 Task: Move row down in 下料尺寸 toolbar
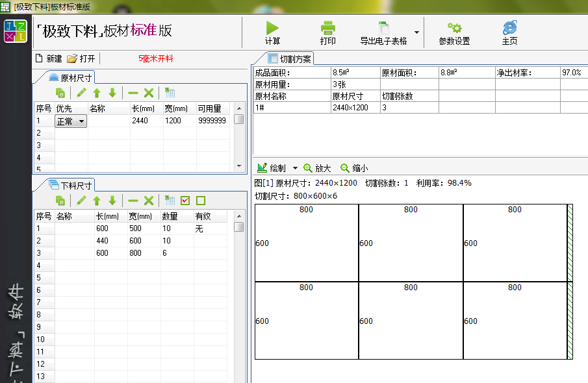[x=112, y=201]
